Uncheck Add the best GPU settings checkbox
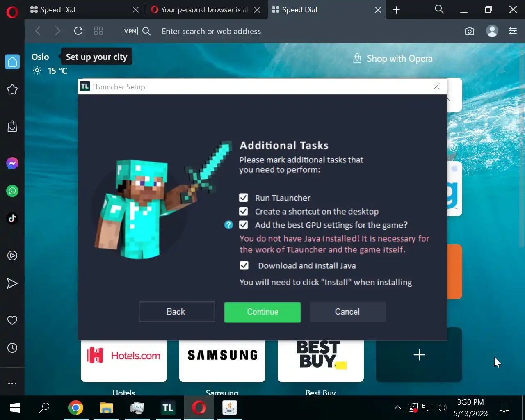 (x=243, y=225)
